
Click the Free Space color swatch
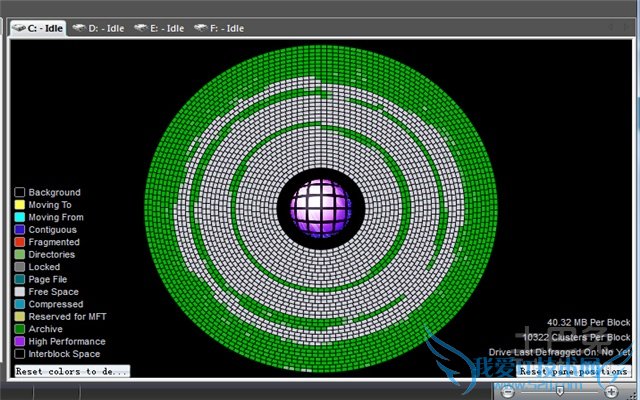pos(19,292)
